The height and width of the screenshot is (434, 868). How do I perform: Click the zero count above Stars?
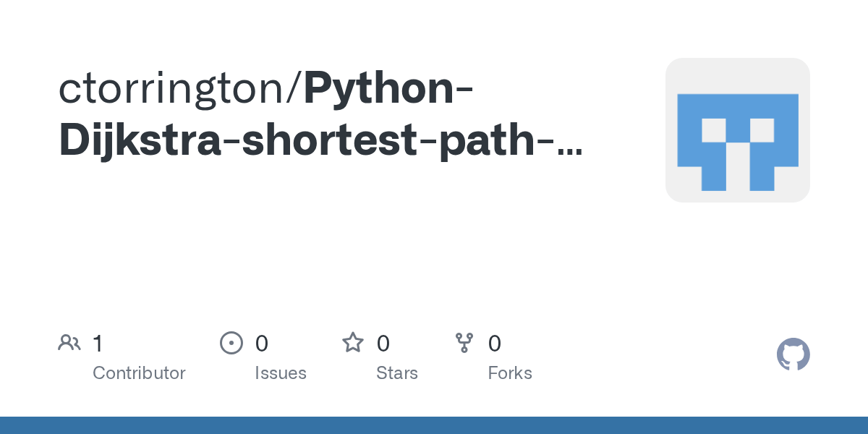pos(383,343)
